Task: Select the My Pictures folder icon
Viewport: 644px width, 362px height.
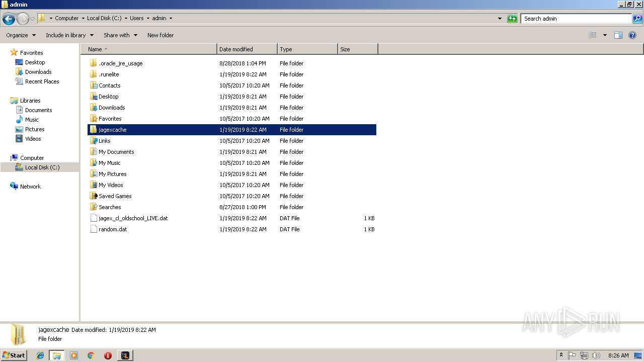Action: [93, 174]
